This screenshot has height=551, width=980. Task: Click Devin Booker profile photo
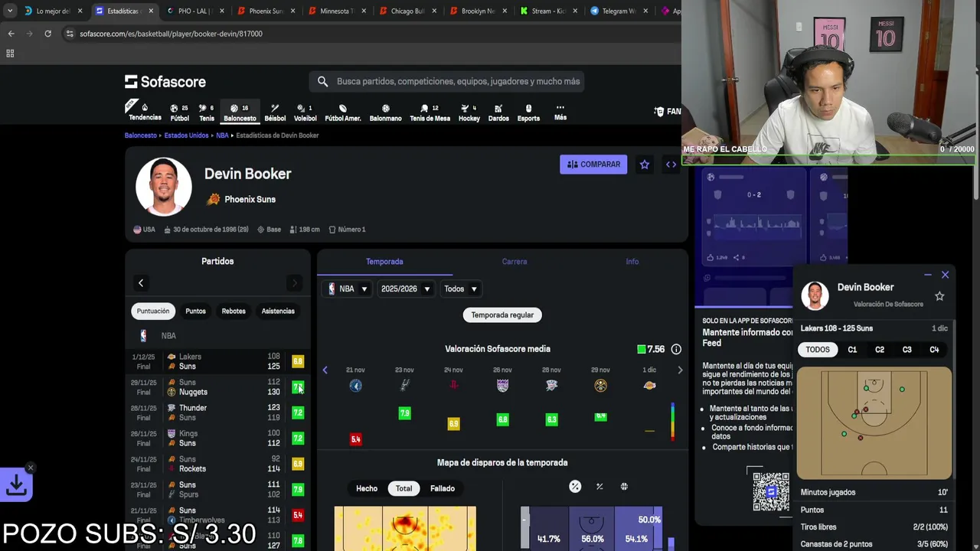pyautogui.click(x=164, y=187)
